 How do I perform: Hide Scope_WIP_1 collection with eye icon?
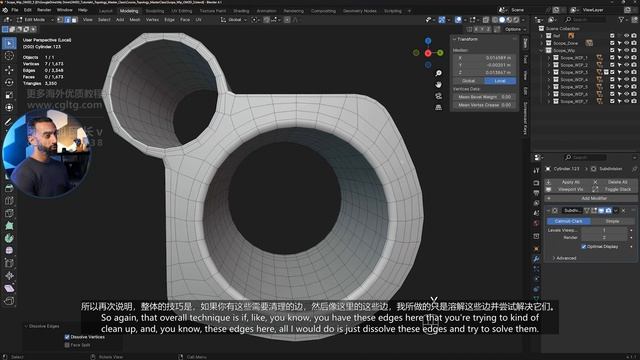point(627,58)
